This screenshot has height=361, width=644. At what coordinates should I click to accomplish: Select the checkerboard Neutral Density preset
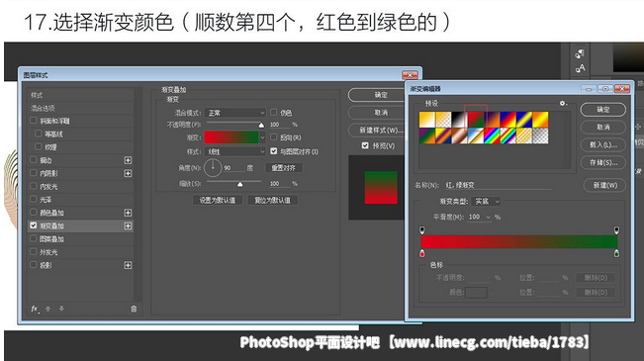click(x=540, y=135)
